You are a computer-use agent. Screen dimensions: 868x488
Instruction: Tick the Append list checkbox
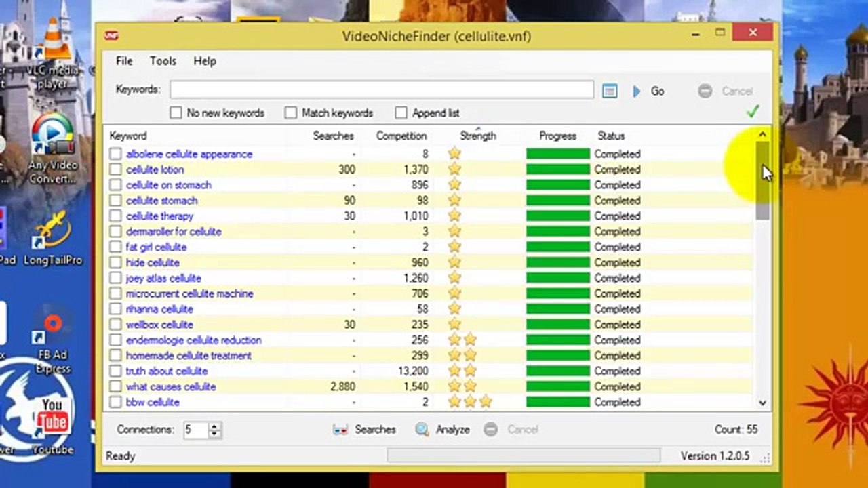click(x=401, y=113)
